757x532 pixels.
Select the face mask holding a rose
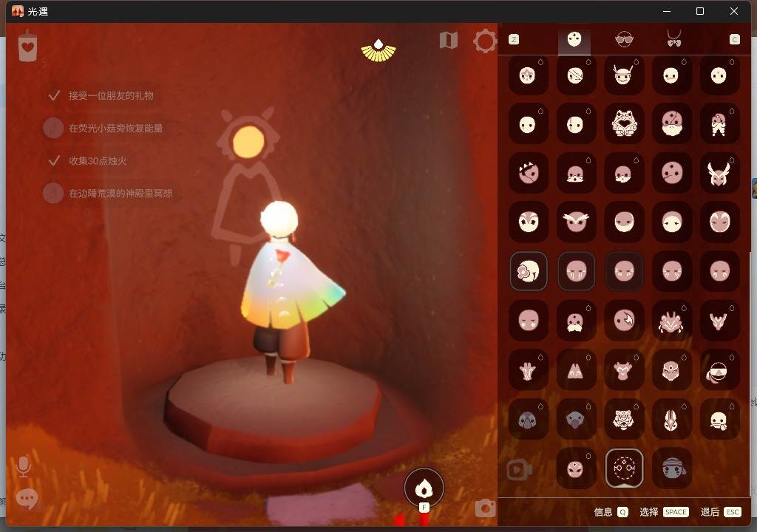point(719,419)
